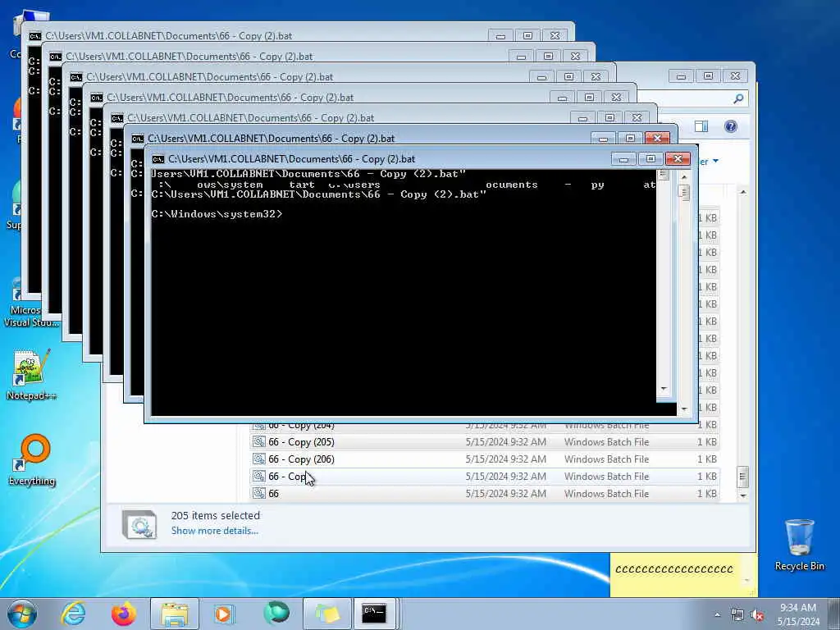The image size is (840, 630).
Task: Select the file 66 - Copy (205)
Action: click(x=485, y=442)
